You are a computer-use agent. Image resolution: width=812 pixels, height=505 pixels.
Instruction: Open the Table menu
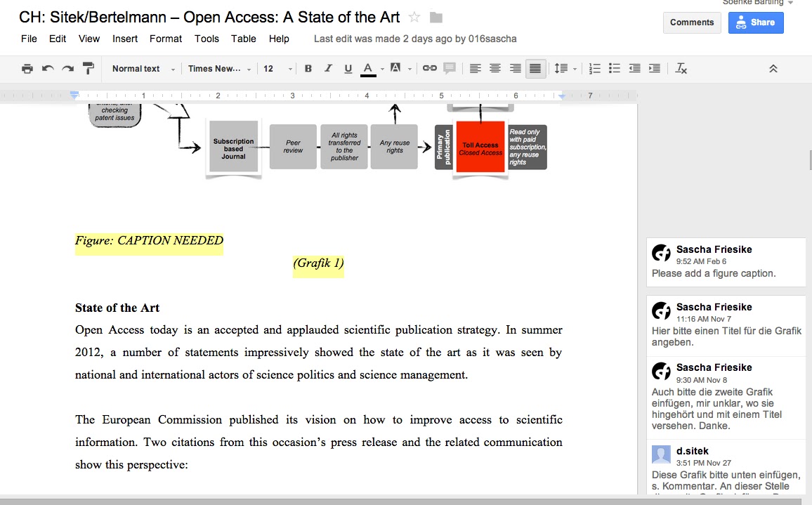[x=244, y=39]
